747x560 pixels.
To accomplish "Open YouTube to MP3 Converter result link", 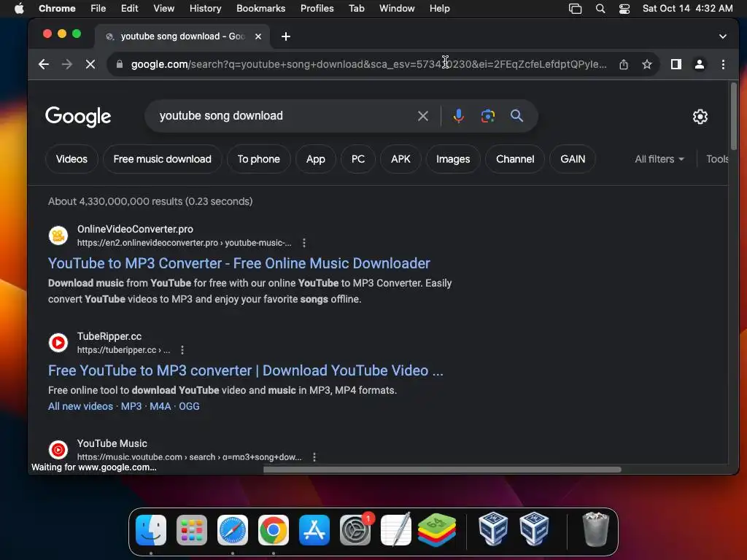I will [239, 263].
